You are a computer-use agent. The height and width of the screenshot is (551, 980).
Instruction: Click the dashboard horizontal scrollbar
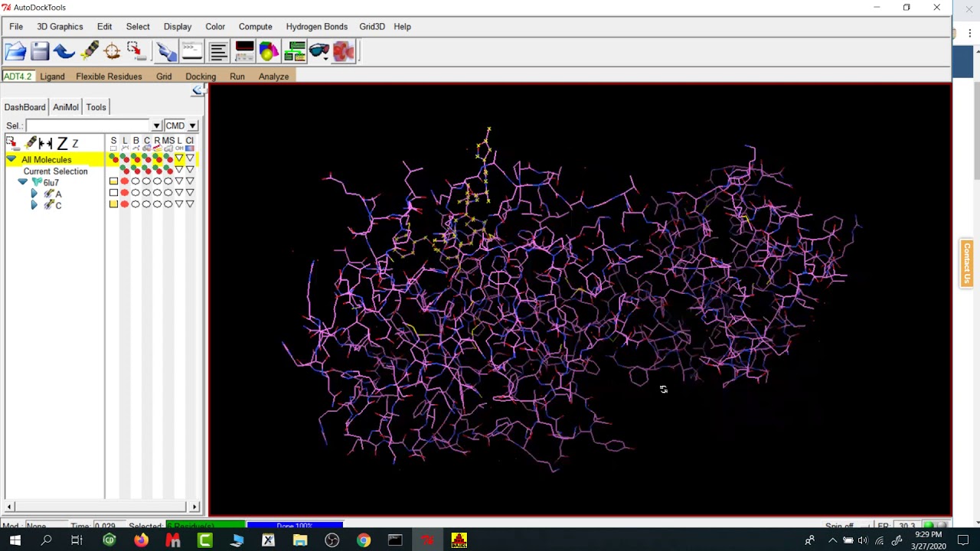click(101, 507)
